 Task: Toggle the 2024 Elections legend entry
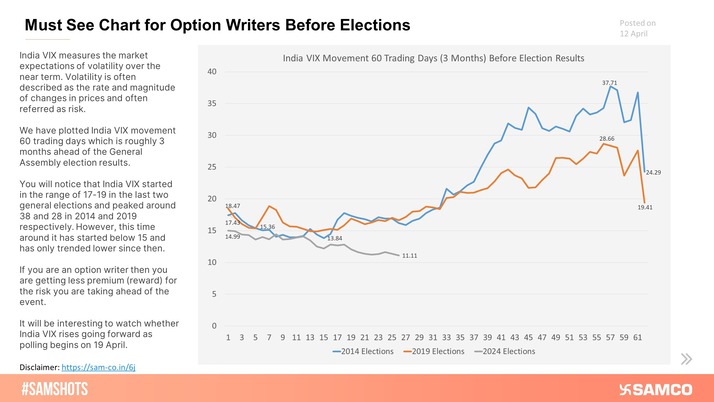pyautogui.click(x=508, y=351)
